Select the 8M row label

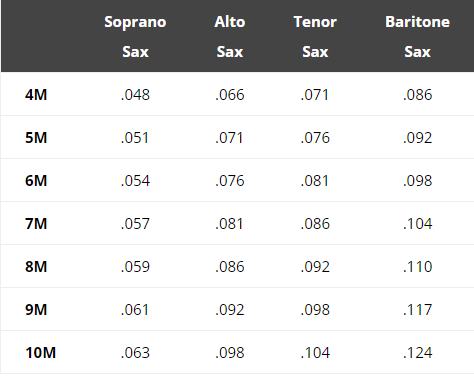[36, 267]
